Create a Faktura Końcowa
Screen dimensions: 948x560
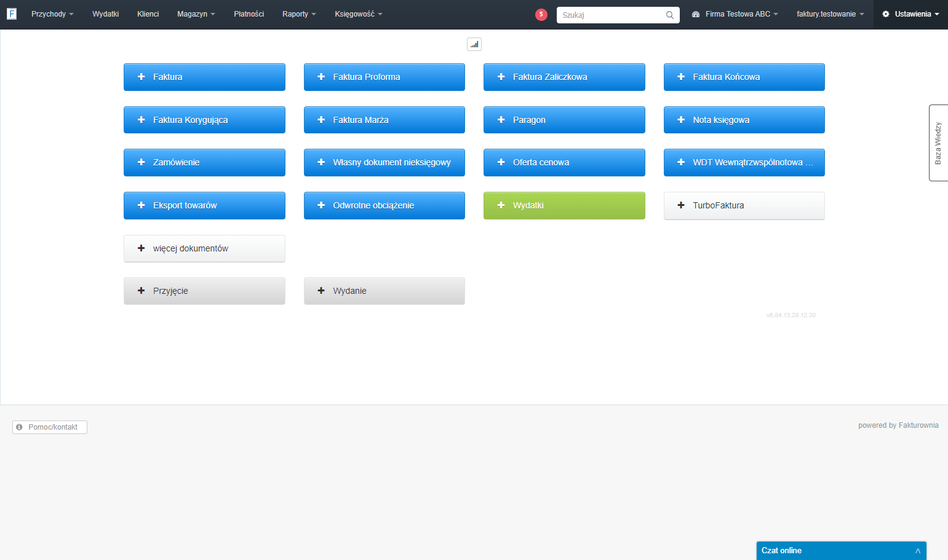click(x=744, y=77)
